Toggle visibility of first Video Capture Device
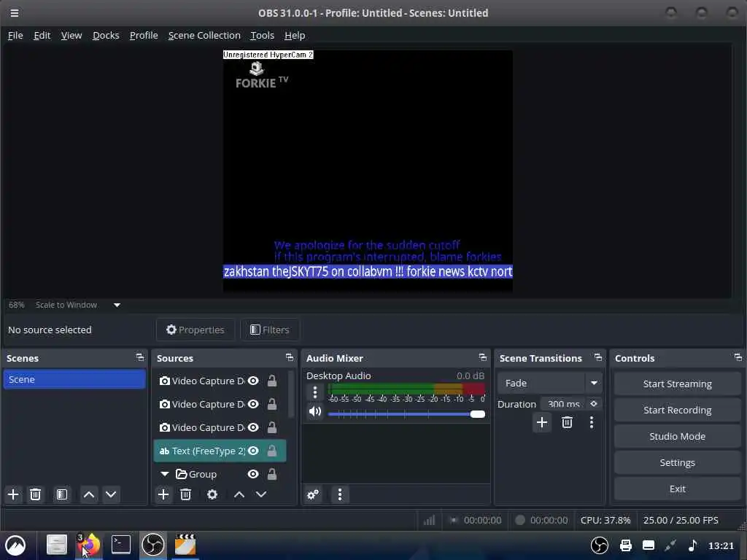The width and height of the screenshot is (747, 560). 253,381
